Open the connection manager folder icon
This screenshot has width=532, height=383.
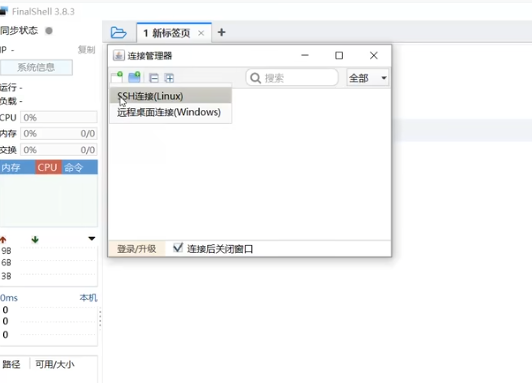pyautogui.click(x=118, y=33)
